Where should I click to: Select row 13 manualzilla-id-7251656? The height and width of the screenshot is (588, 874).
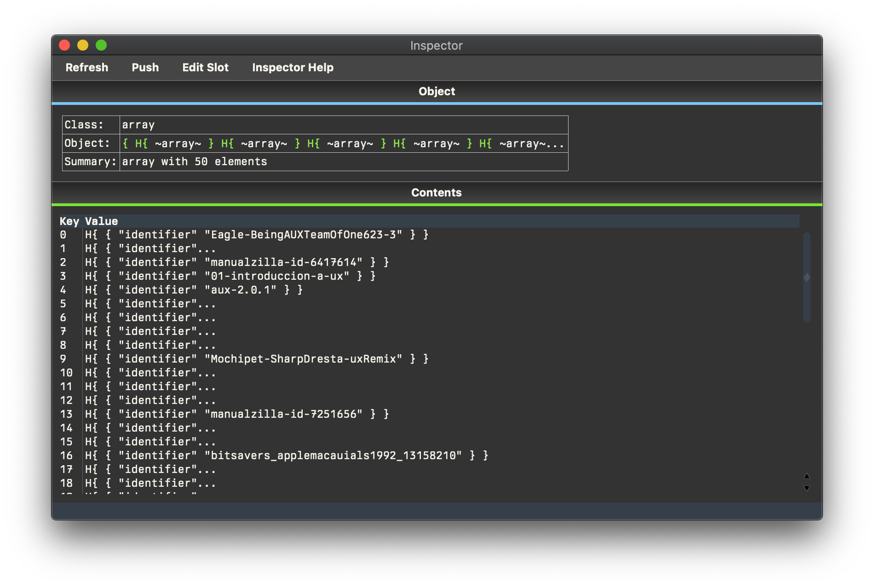click(237, 414)
